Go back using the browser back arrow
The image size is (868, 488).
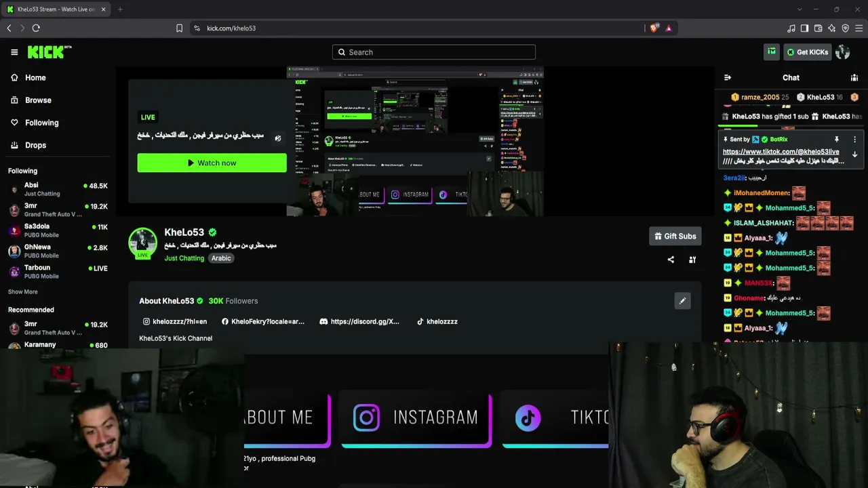coord(9,28)
